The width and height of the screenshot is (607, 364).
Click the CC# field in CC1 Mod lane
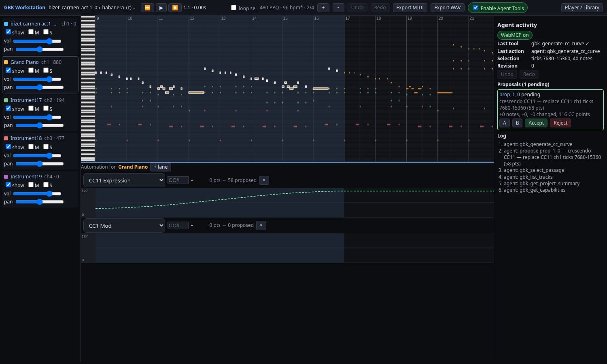point(178,225)
